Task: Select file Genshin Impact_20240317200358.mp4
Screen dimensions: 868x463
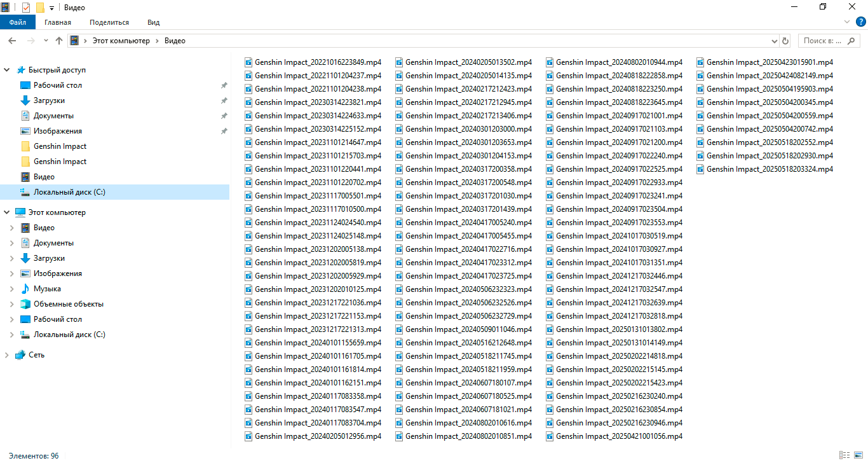Action: (468, 169)
